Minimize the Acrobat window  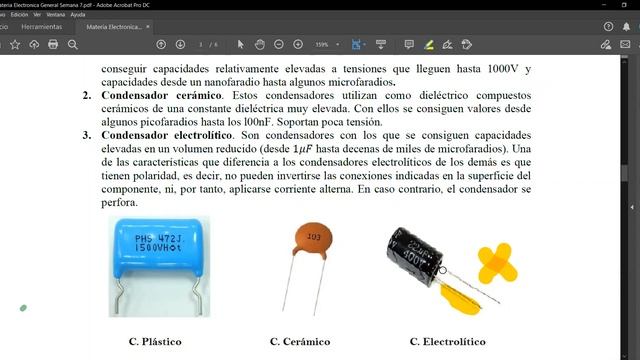click(x=604, y=5)
